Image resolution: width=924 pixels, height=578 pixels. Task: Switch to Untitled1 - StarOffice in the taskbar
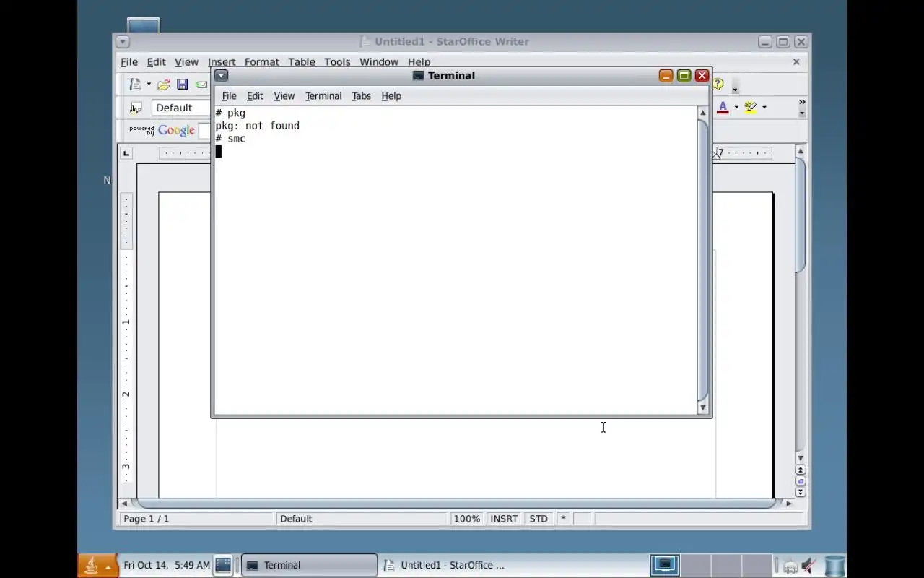coord(446,565)
